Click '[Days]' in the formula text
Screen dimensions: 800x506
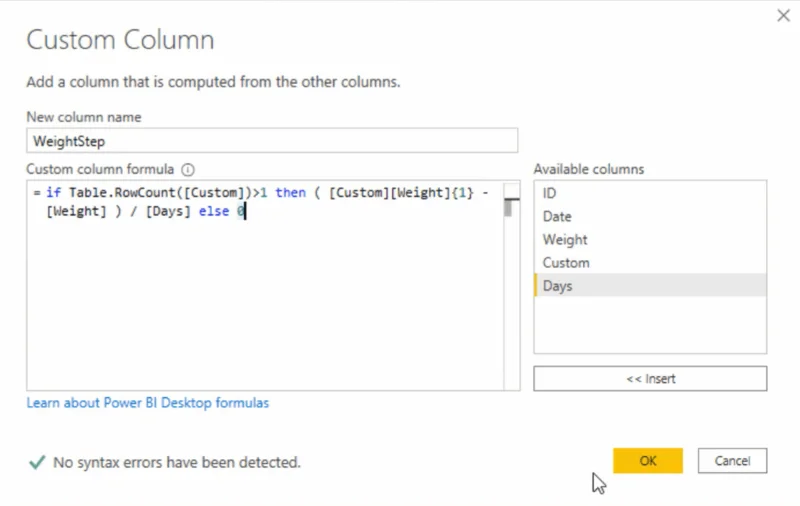[x=168, y=211]
